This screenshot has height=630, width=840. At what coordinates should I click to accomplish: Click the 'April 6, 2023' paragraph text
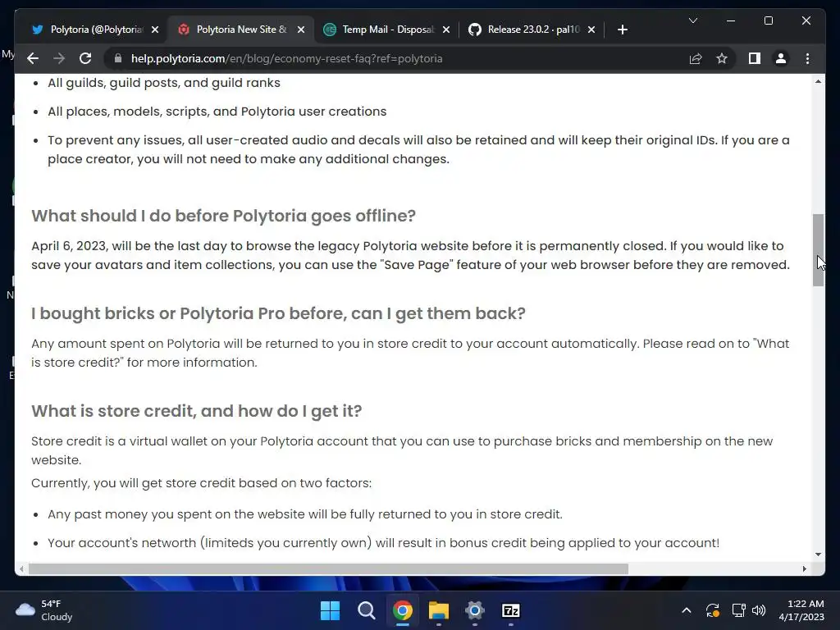point(410,255)
